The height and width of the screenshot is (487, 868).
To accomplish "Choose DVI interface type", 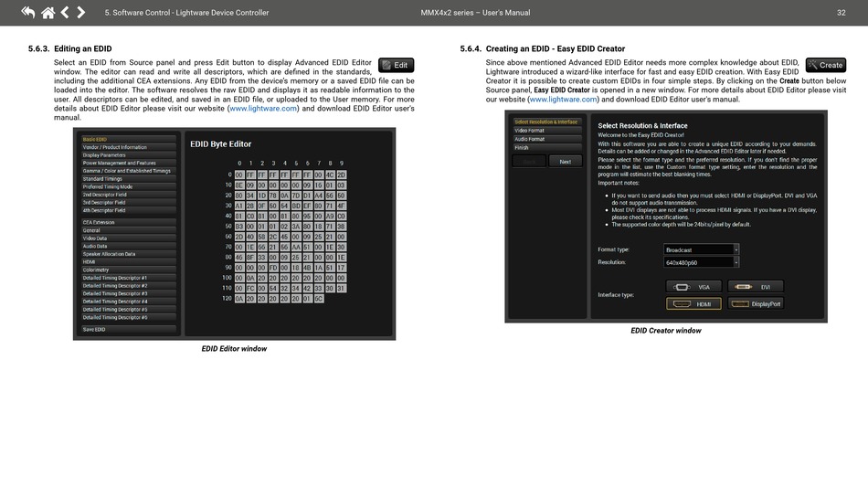I will pyautogui.click(x=755, y=287).
